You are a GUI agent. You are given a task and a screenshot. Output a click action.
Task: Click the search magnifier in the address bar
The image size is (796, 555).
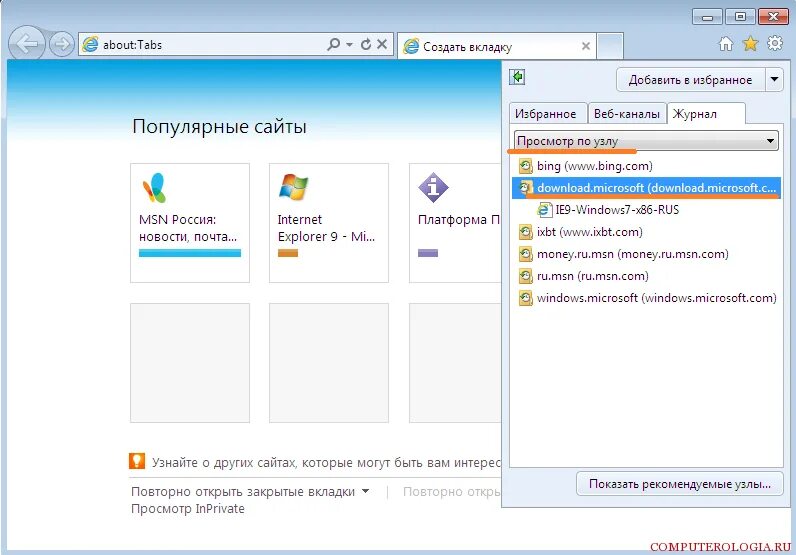pyautogui.click(x=334, y=44)
